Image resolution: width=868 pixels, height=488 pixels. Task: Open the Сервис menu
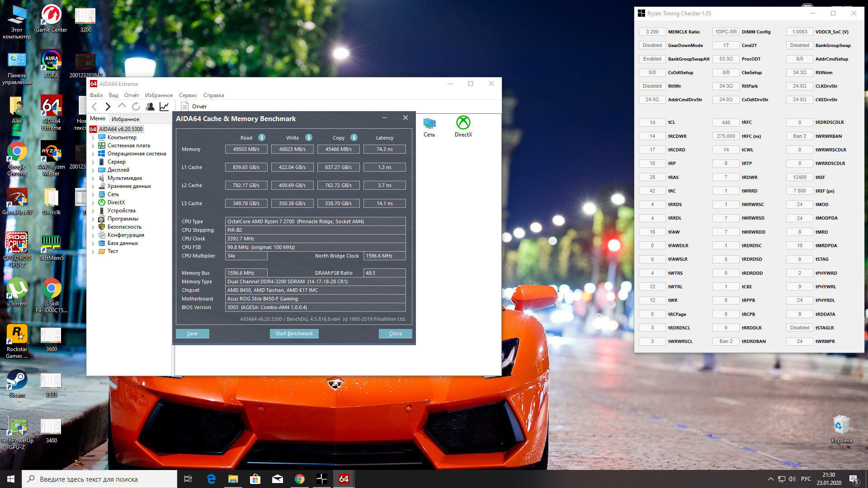(188, 95)
